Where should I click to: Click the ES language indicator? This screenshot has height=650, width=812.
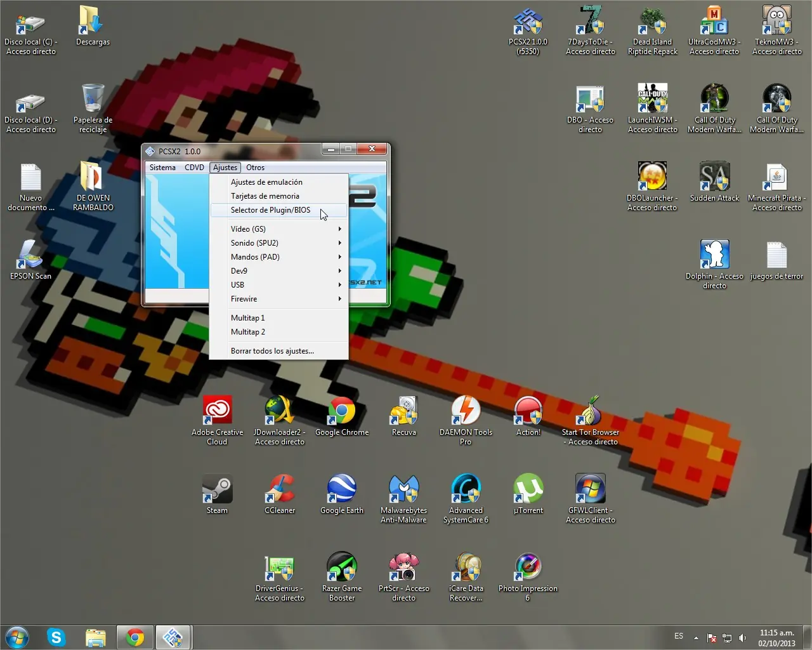tap(679, 636)
